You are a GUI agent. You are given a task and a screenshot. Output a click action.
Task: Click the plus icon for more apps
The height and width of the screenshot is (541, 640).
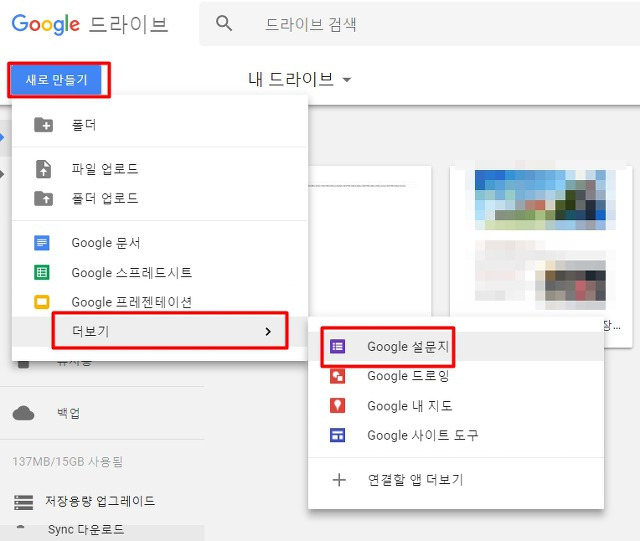[339, 480]
